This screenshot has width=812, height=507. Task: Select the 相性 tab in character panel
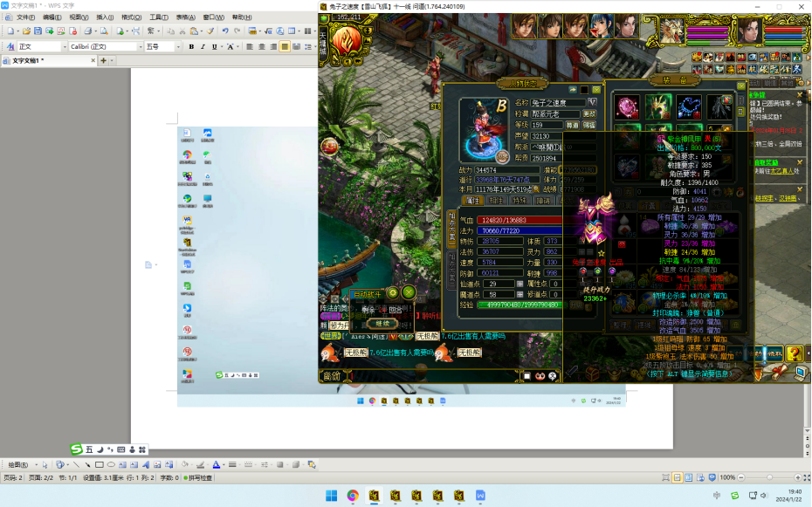[x=496, y=201]
